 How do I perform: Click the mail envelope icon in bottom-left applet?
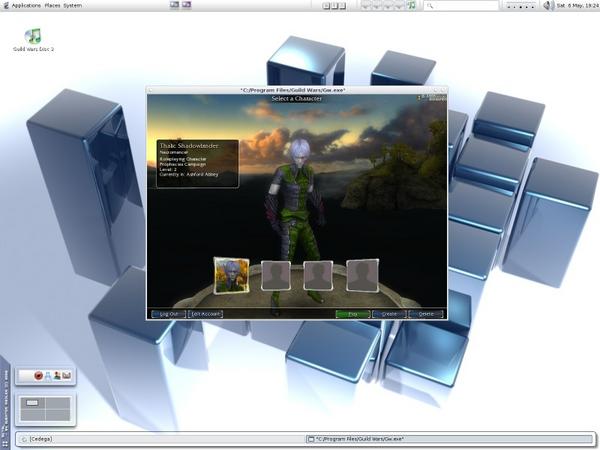tap(67, 376)
